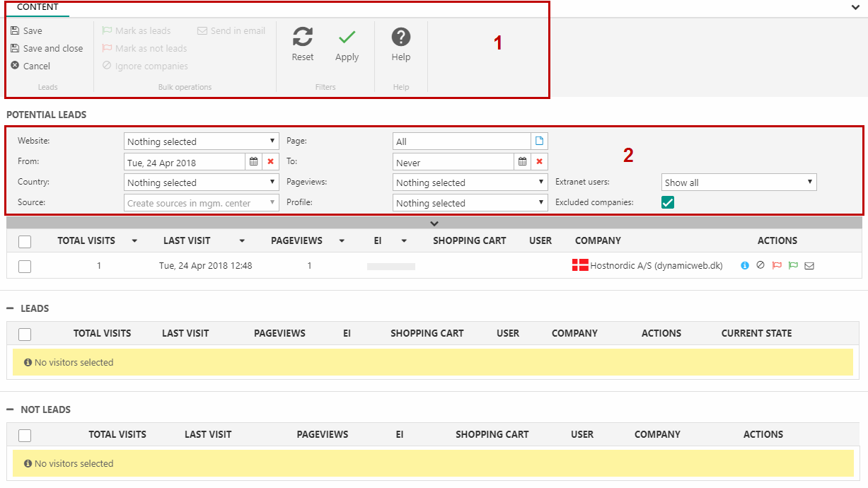Collapse the Not Leads section
This screenshot has height=488, width=868.
point(10,409)
